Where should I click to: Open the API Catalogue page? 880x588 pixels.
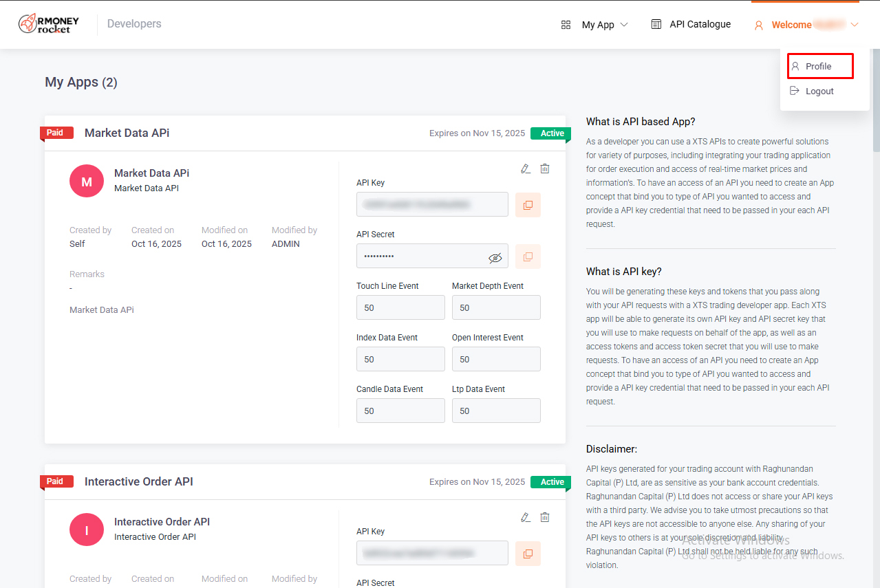[691, 25]
